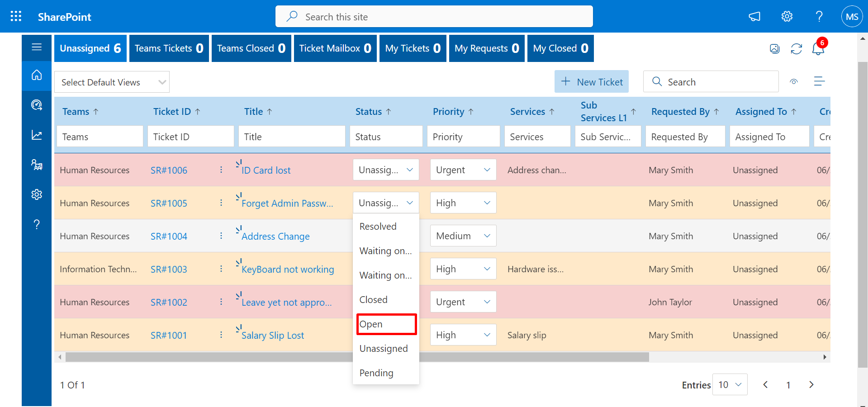Open the Salary Slip Lost ticket

pos(273,336)
